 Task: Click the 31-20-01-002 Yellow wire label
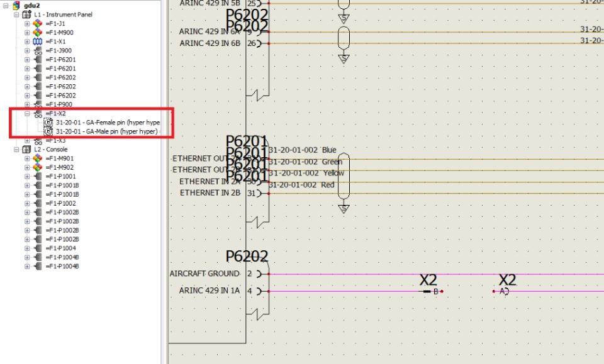tap(306, 173)
